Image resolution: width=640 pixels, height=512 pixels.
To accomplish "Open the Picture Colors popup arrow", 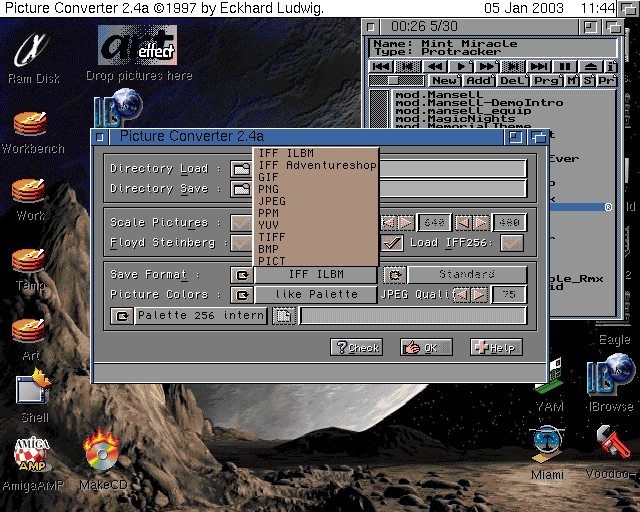I will (242, 295).
